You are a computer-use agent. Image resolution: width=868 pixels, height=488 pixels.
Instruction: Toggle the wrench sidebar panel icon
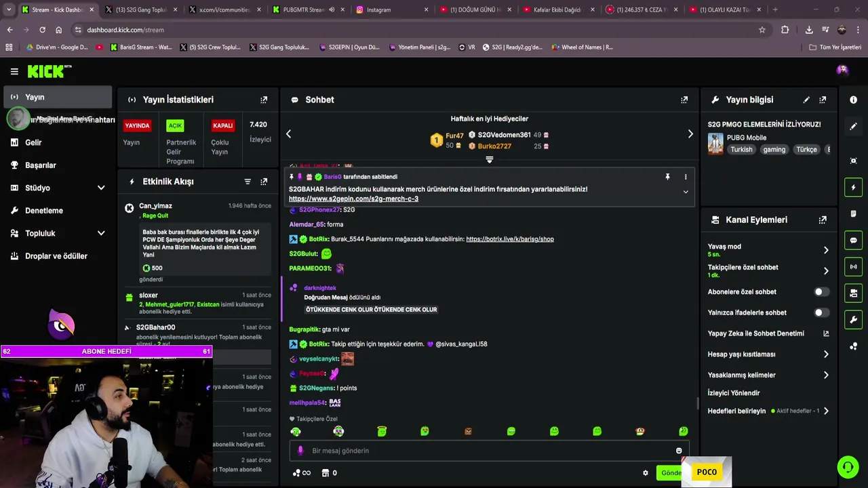[x=853, y=319]
